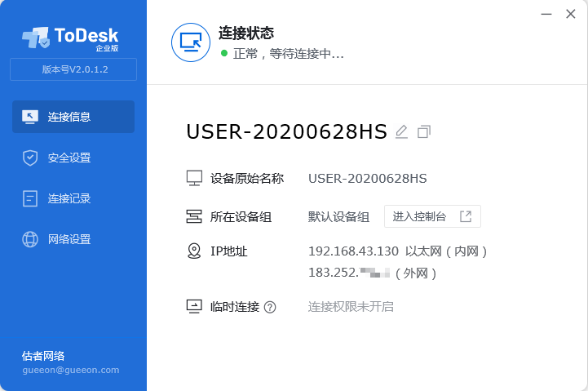
Task: Click the device group icon beside 所在设备组
Action: click(x=194, y=216)
